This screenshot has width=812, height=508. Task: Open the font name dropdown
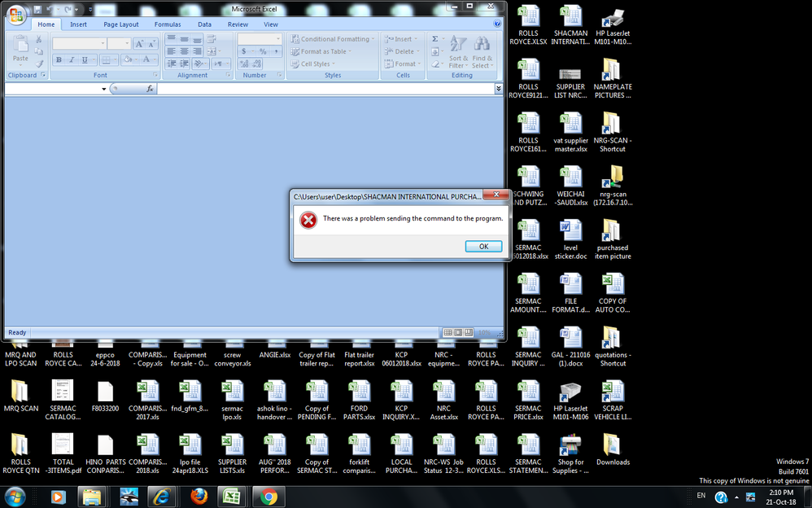tap(103, 43)
